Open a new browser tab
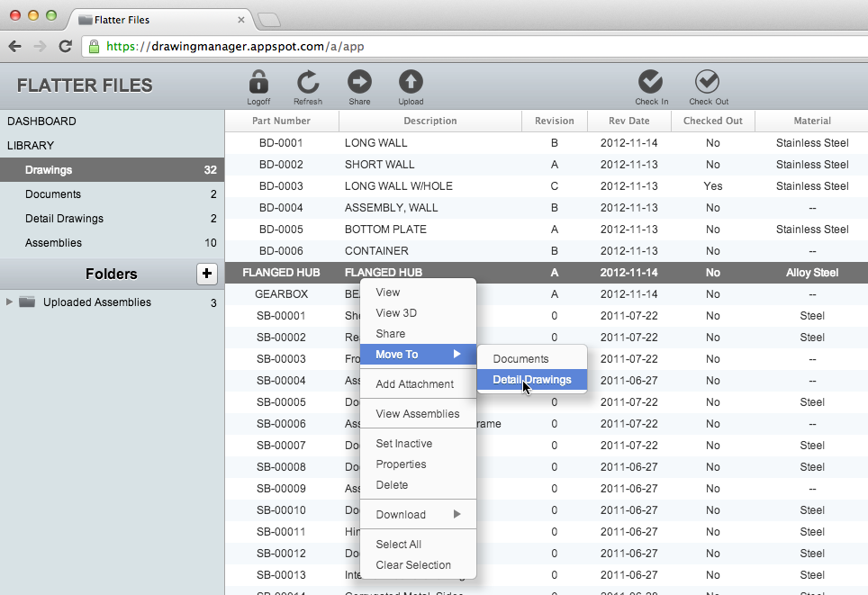 pos(269,20)
